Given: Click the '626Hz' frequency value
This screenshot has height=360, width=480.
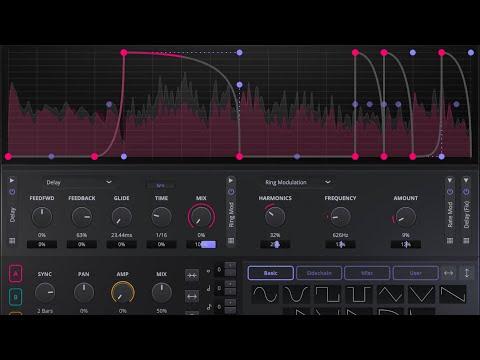Looking at the screenshot, I should click(x=340, y=235).
